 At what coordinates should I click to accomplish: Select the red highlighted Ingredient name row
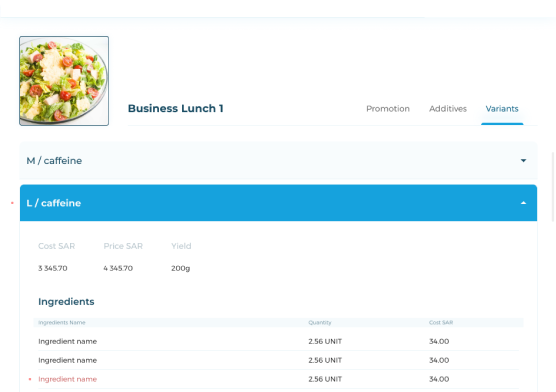278,379
